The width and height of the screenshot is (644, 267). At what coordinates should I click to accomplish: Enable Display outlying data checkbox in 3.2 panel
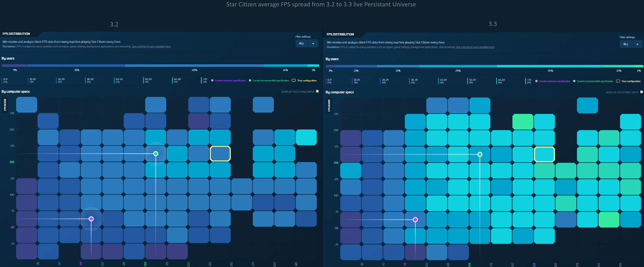(317, 91)
